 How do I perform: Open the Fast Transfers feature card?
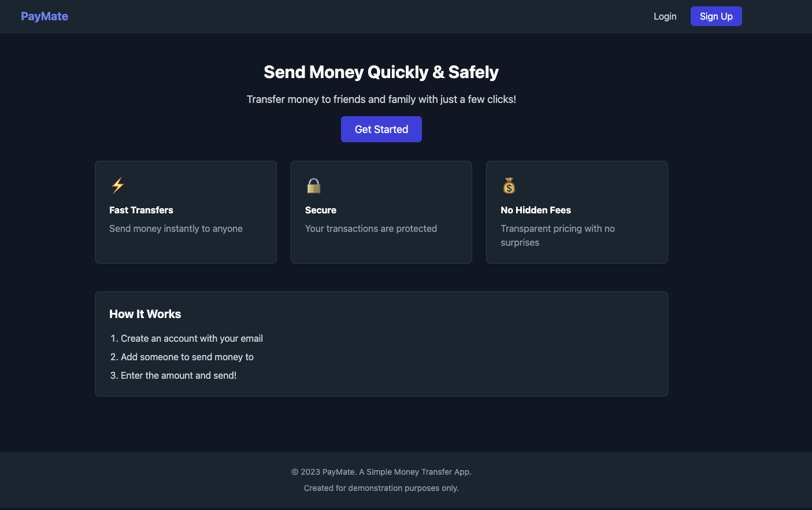[186, 212]
